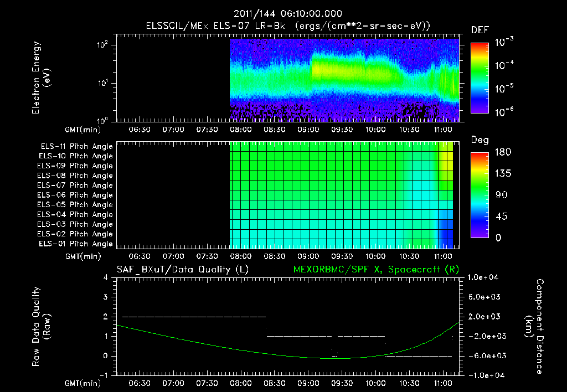
Task: Click the 4 tick on the data quality axis
Action: click(106, 277)
